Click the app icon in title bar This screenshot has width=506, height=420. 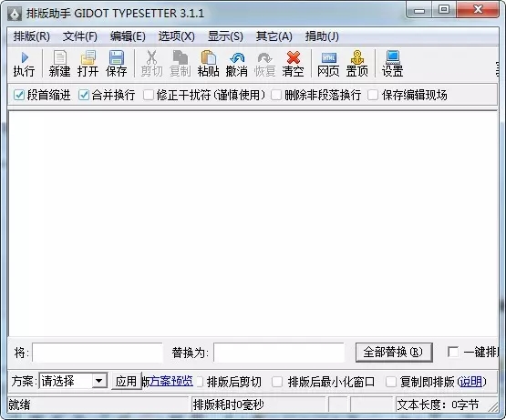tap(15, 14)
